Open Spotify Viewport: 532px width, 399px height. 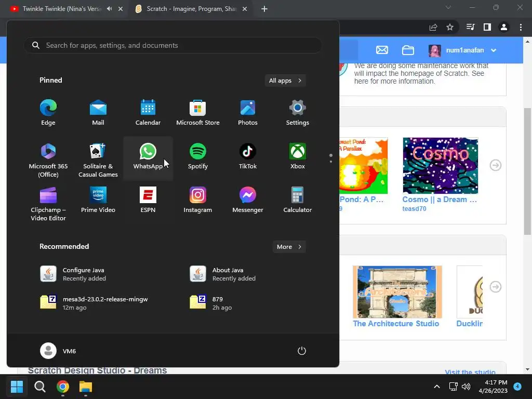[x=198, y=157]
